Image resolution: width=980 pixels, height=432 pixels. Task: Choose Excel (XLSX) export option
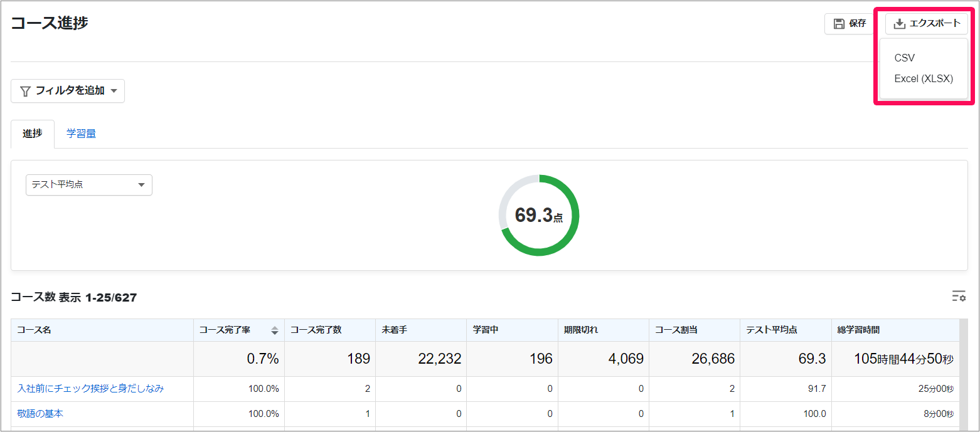(x=924, y=79)
